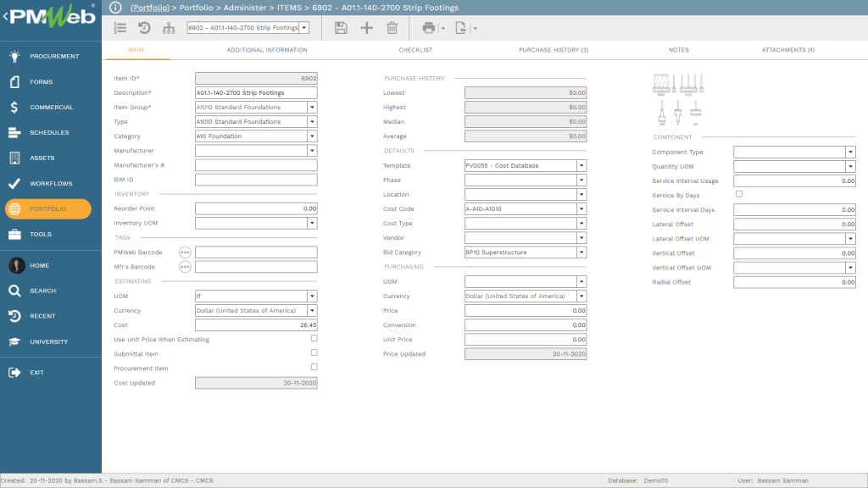The image size is (868, 488).
Task: Expand the Vendor dropdown
Action: click(581, 238)
